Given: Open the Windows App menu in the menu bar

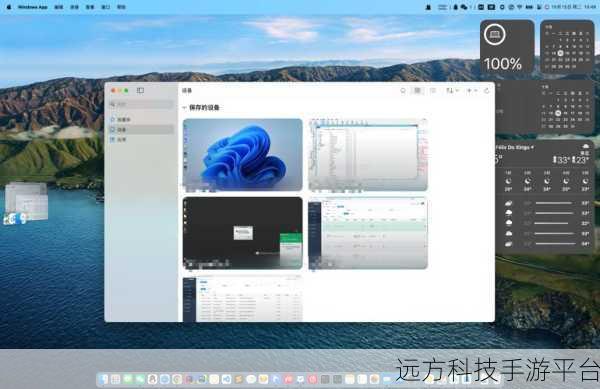Looking at the screenshot, I should click(33, 7).
